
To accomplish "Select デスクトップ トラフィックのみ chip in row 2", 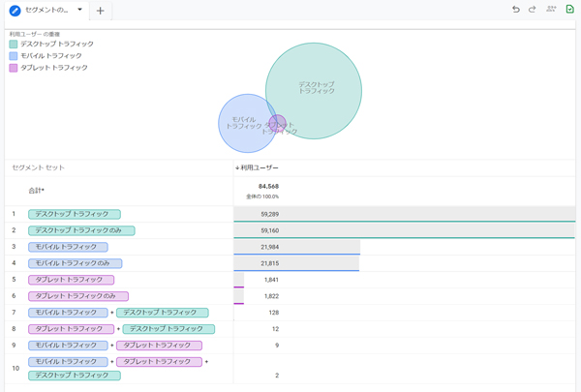I will (81, 230).
